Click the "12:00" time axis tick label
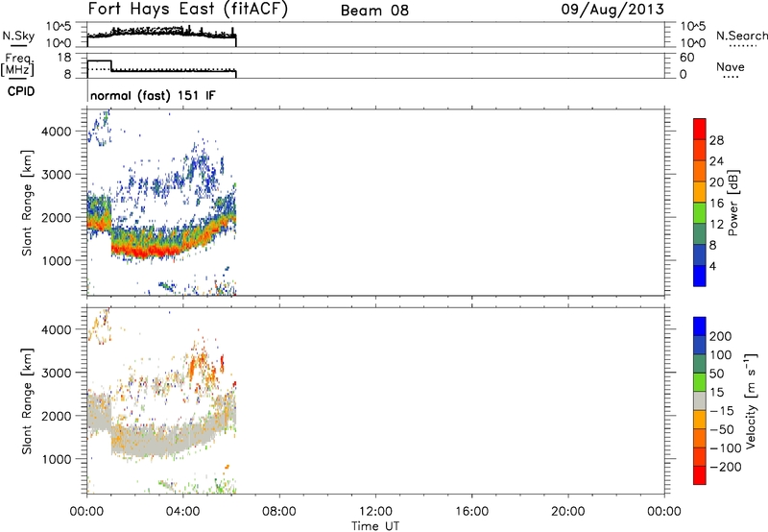The height and width of the screenshot is (532, 768). 375,512
